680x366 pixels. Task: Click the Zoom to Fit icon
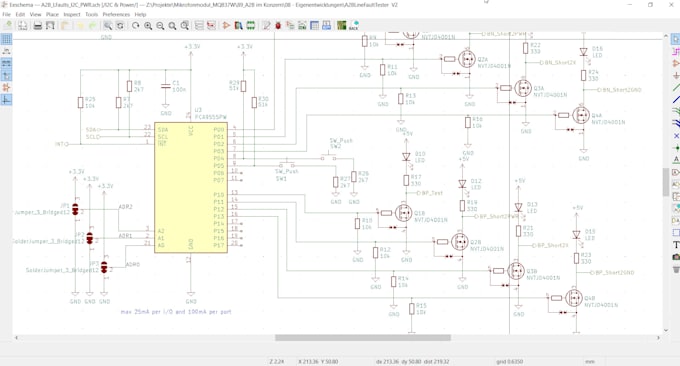point(172,26)
